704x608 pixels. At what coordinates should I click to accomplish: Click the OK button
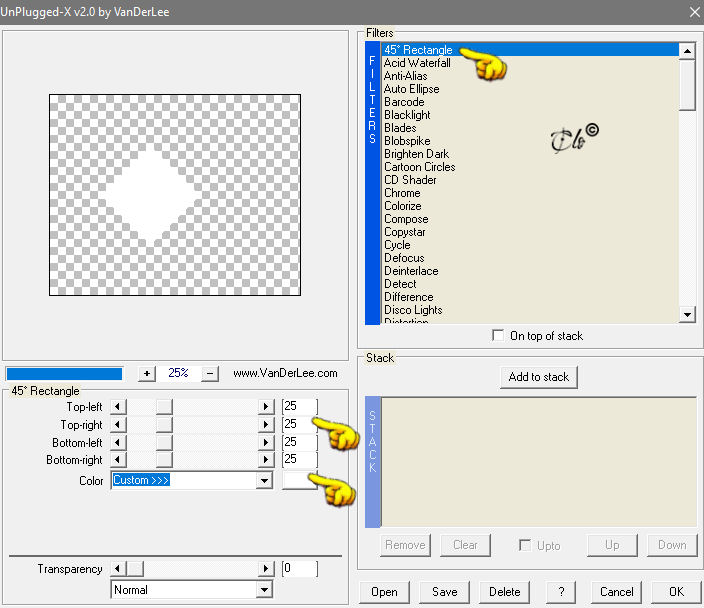tap(677, 592)
